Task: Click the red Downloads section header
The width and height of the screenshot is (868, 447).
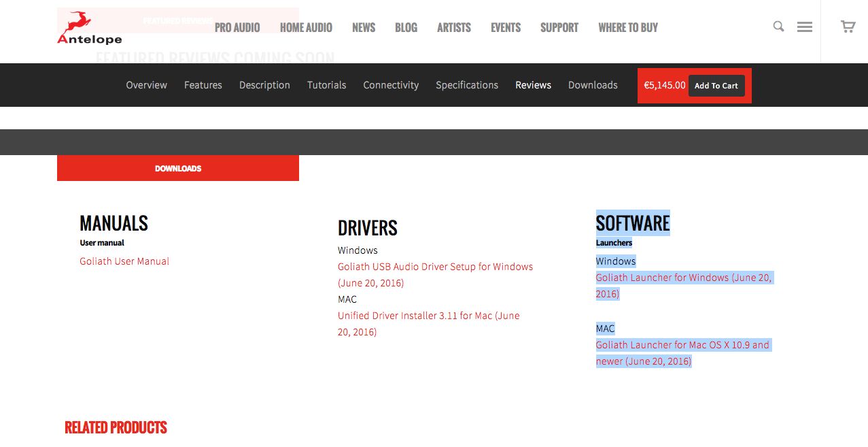Action: click(x=178, y=168)
